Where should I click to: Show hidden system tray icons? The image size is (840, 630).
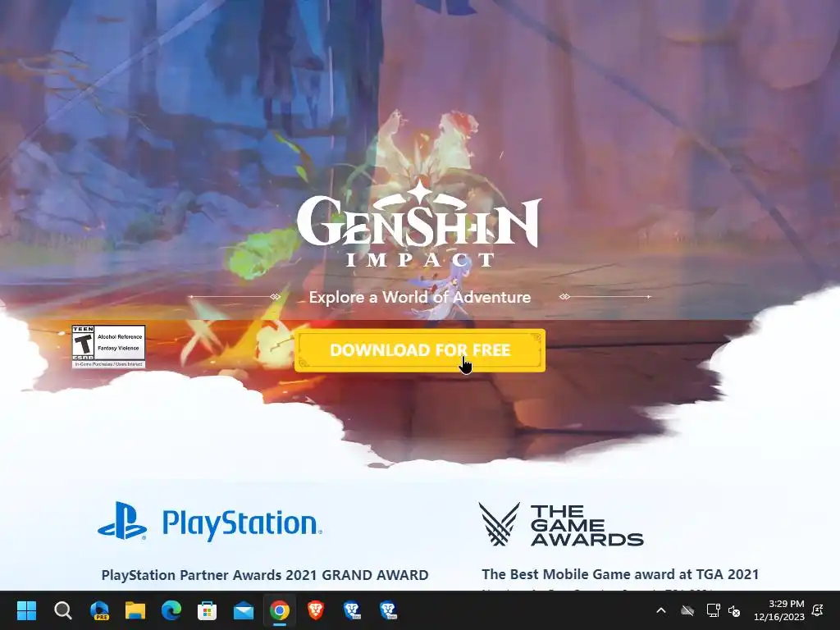coord(661,610)
